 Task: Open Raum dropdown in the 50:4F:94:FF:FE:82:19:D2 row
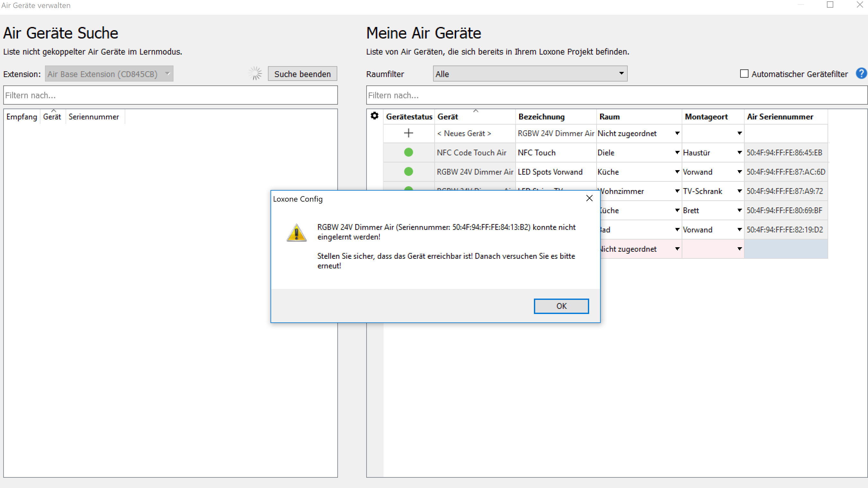[677, 229]
